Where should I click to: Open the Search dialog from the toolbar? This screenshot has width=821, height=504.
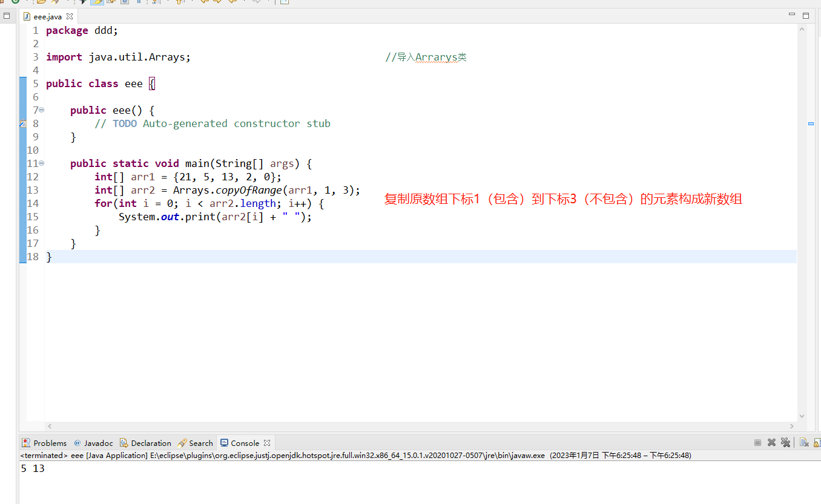coord(54,2)
